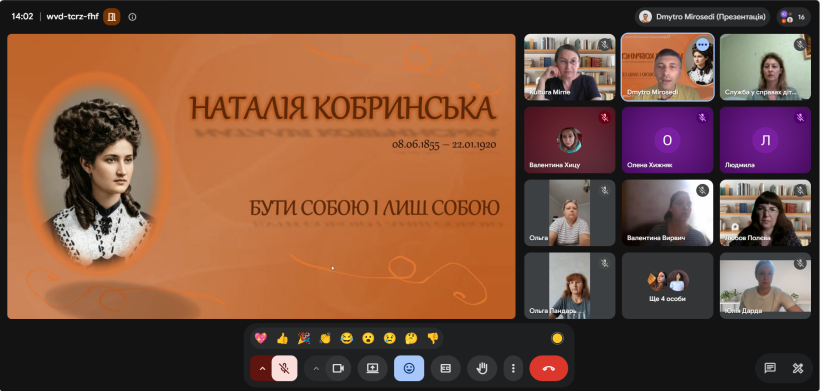
Task: Raise your hand
Action: tap(482, 368)
